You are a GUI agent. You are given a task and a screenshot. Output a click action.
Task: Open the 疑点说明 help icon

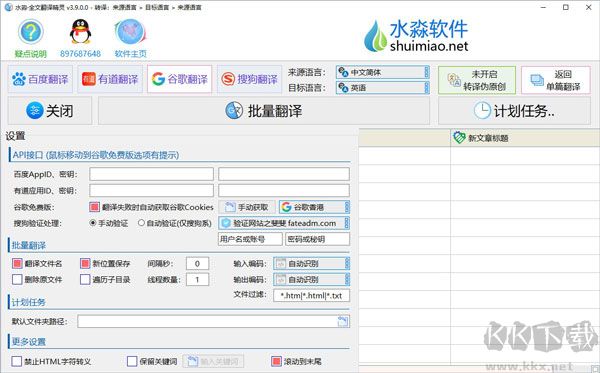(31, 31)
